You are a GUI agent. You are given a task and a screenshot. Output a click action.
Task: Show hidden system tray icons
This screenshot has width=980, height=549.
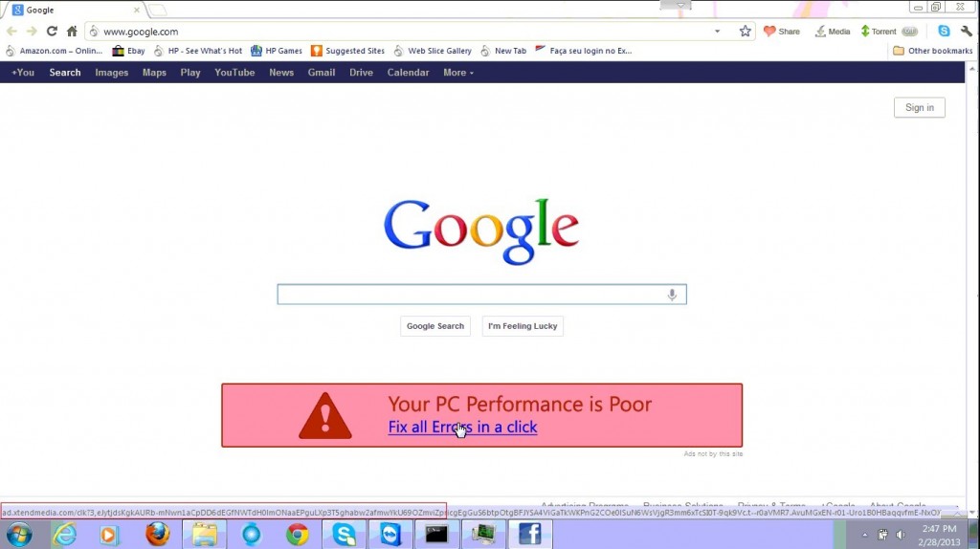pyautogui.click(x=865, y=535)
